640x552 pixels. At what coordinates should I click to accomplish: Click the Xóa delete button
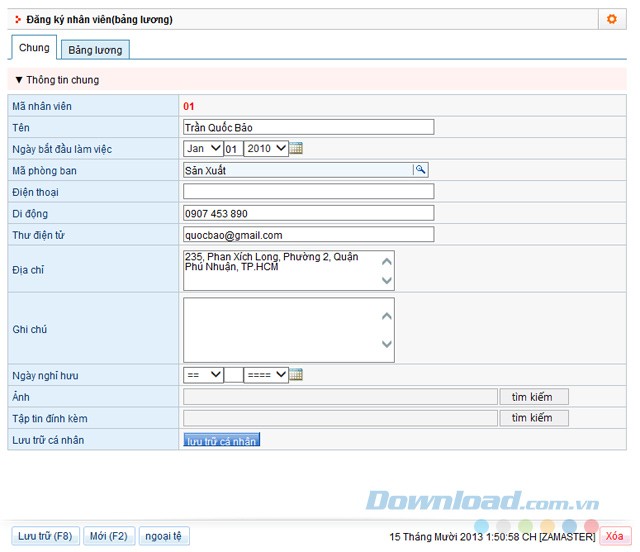(x=614, y=536)
